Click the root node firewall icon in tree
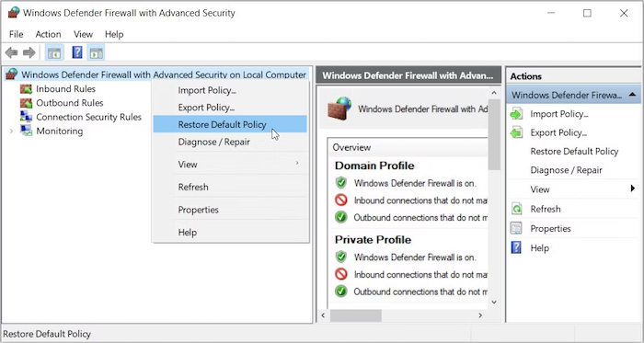This screenshot has width=644, height=343. 12,74
